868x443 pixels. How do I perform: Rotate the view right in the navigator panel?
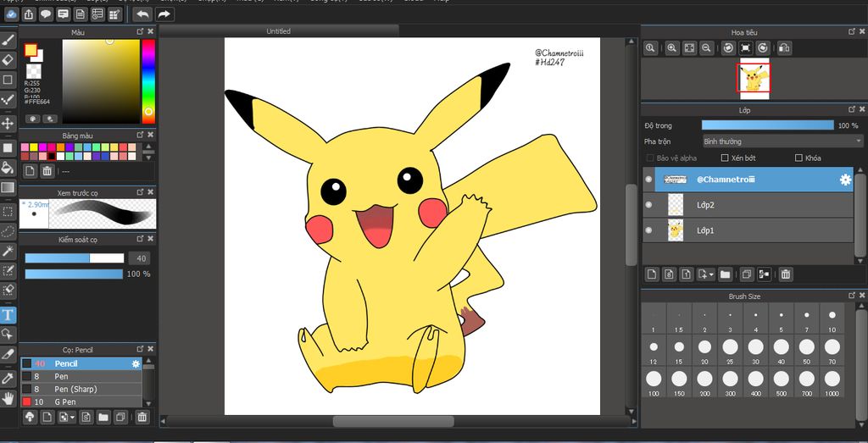(x=763, y=48)
